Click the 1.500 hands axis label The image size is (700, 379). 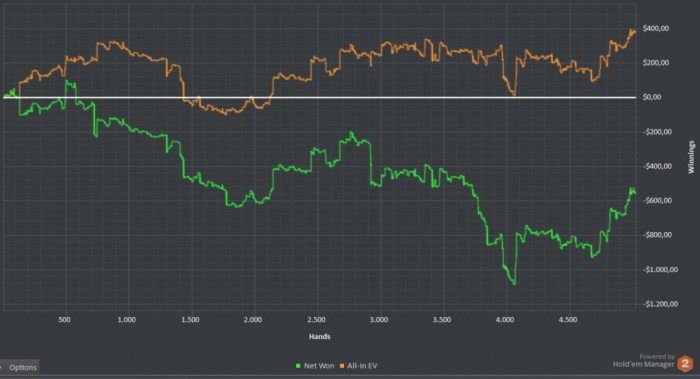[190, 320]
